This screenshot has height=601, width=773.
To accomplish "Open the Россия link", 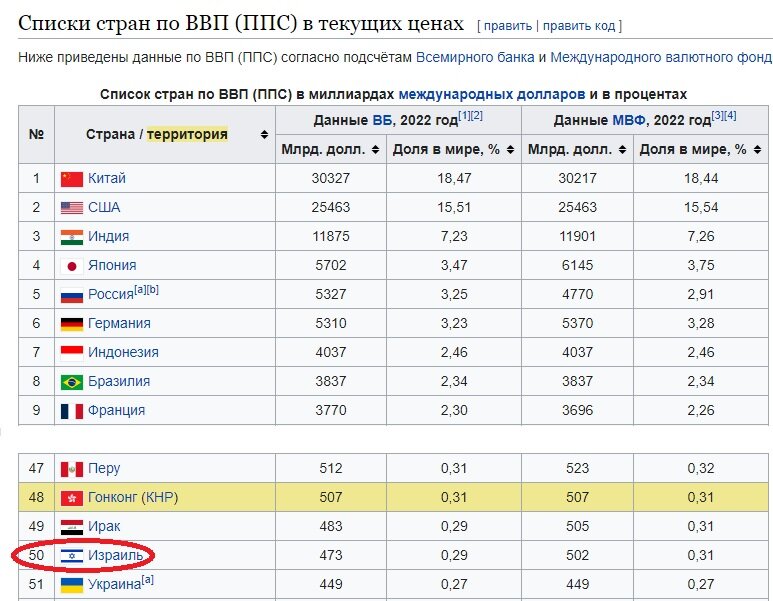I will 111,294.
